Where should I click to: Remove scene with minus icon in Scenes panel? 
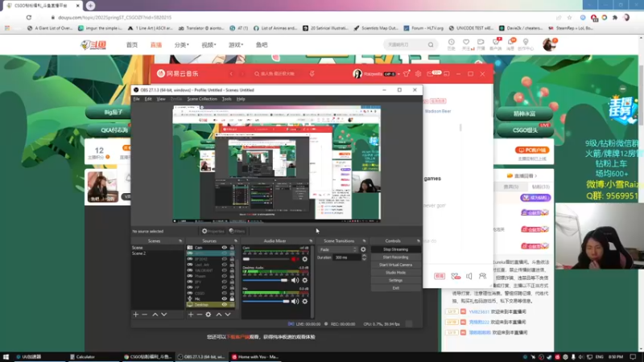point(145,315)
